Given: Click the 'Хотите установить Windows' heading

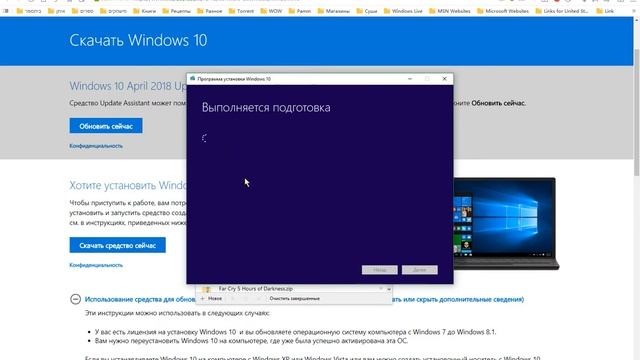Looking at the screenshot, I should click(x=128, y=185).
